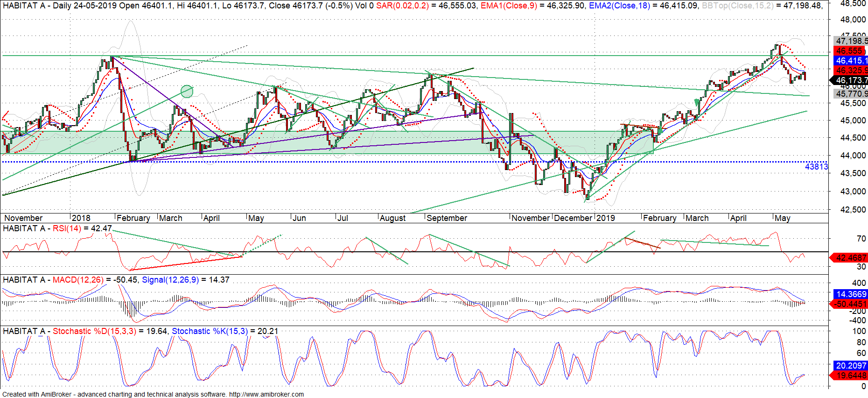Image resolution: width=868 pixels, height=398 pixels.
Task: Click the 2019 year label on time axis
Action: coord(606,218)
